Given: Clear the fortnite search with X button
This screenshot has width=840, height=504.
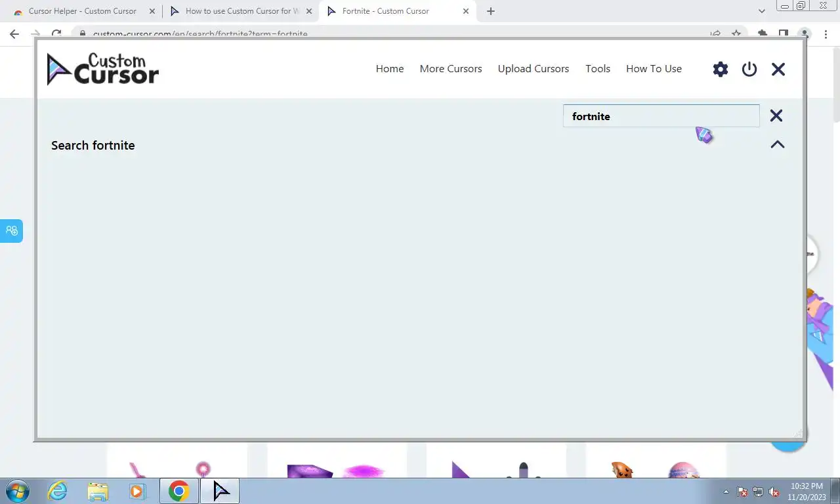Looking at the screenshot, I should (776, 115).
